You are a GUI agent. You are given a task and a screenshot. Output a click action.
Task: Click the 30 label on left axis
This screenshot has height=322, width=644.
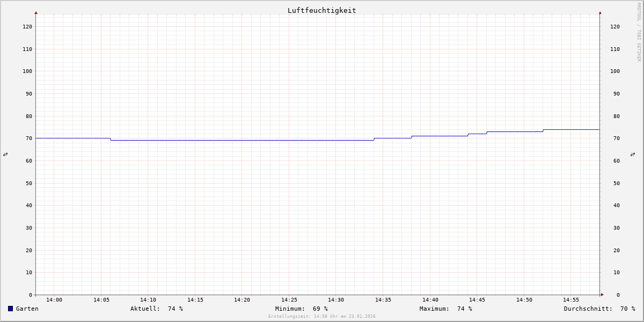pyautogui.click(x=29, y=228)
